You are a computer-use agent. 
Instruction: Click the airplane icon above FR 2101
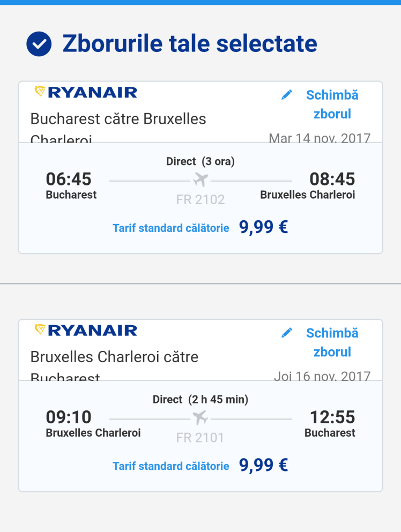pos(200,417)
